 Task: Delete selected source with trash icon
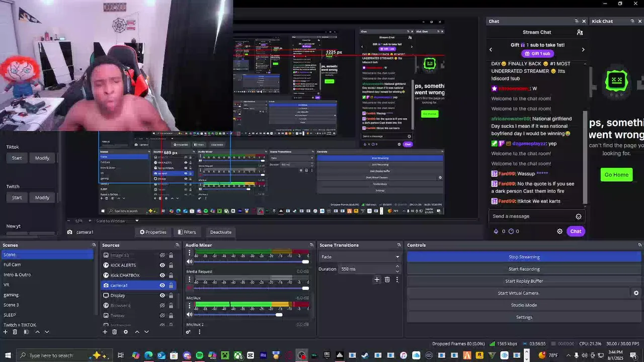pyautogui.click(x=115, y=332)
